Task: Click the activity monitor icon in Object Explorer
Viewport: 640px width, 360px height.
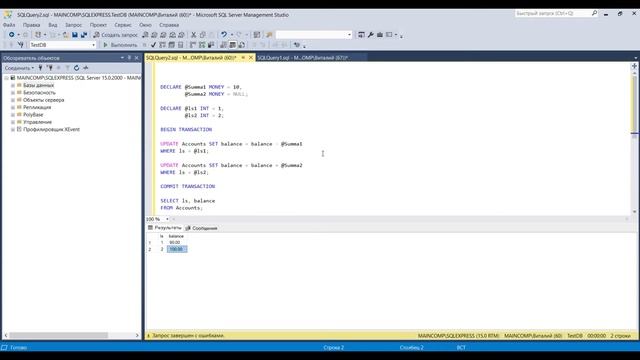Action: tap(85, 68)
